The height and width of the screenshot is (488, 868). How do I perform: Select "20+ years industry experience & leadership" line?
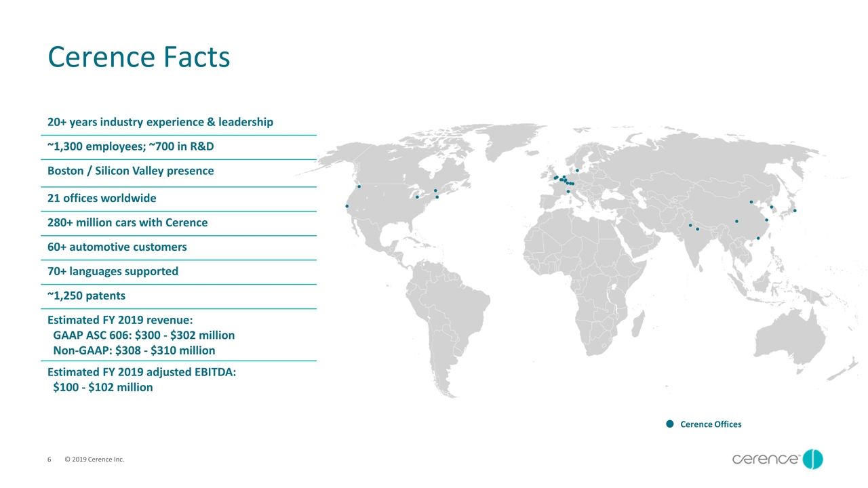[x=160, y=122]
